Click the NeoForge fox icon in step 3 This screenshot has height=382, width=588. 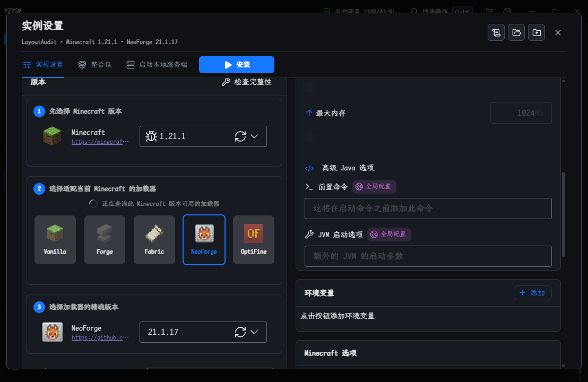pyautogui.click(x=52, y=332)
